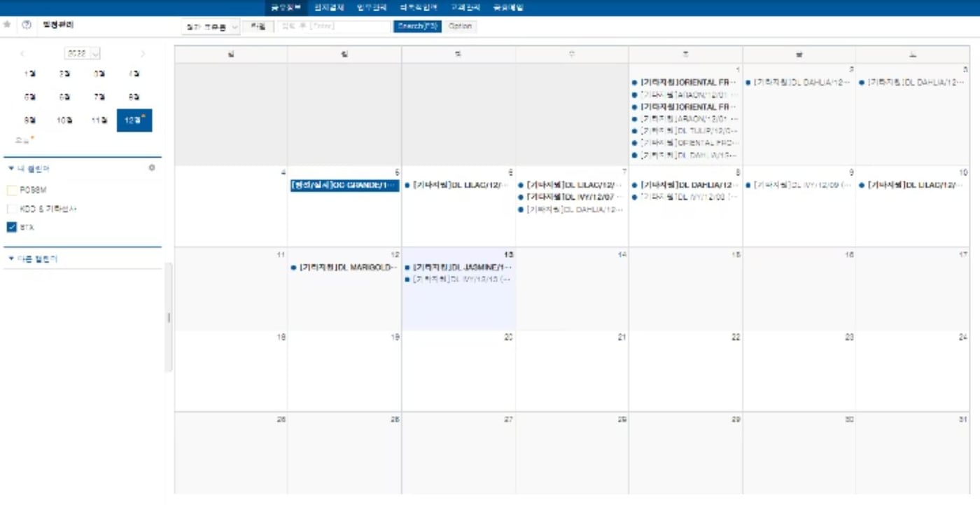Image resolution: width=980 pixels, height=505 pixels.
Task: Click the Option button
Action: click(x=461, y=27)
